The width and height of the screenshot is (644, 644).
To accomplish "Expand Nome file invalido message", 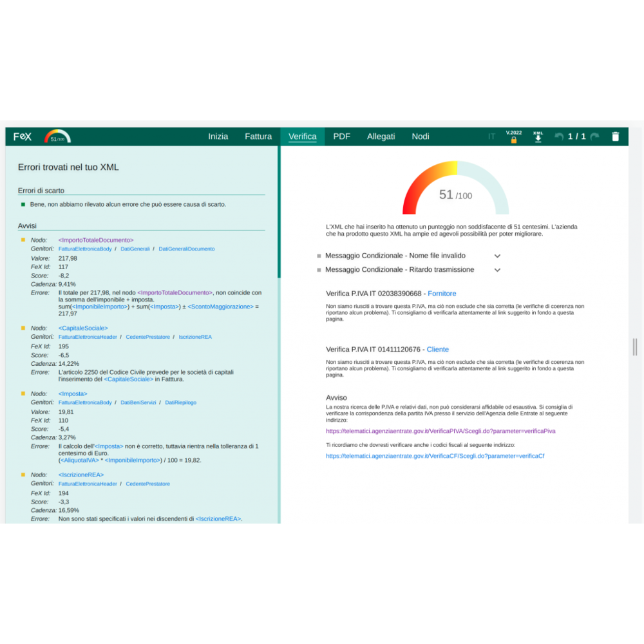I will click(497, 256).
